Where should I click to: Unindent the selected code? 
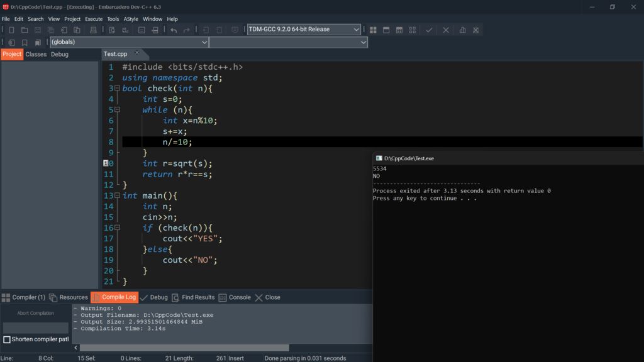(219, 30)
